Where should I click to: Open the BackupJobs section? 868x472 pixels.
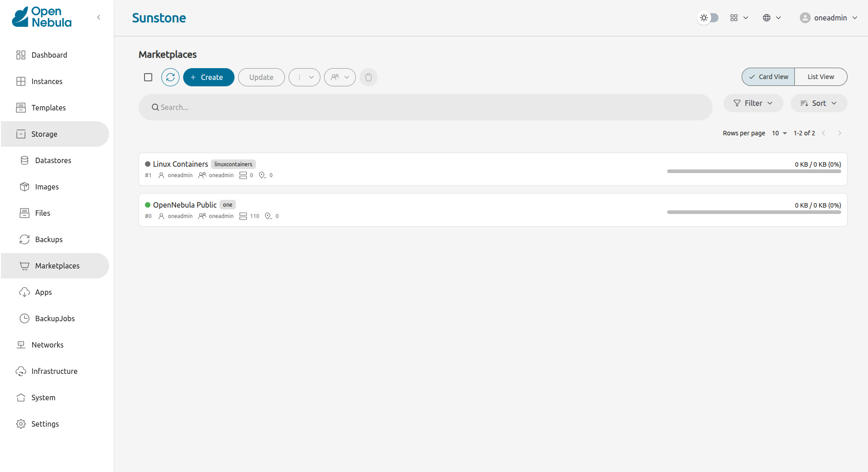(x=55, y=318)
